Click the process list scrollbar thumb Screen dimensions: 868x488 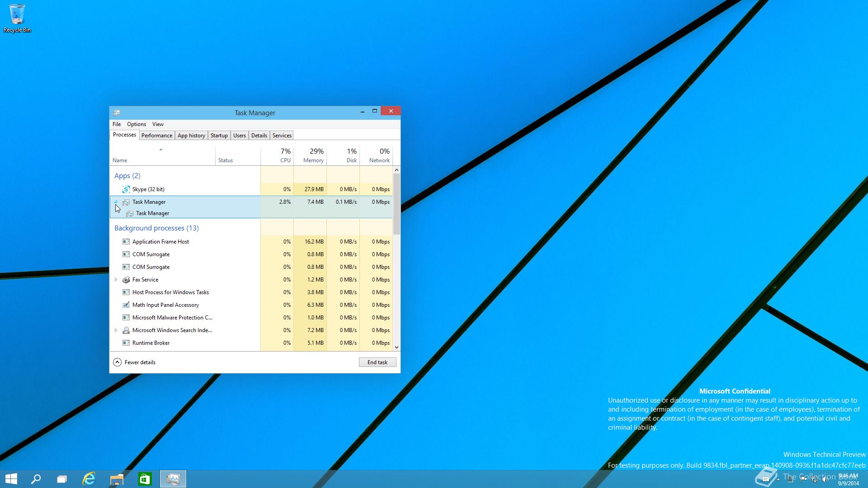pyautogui.click(x=396, y=204)
